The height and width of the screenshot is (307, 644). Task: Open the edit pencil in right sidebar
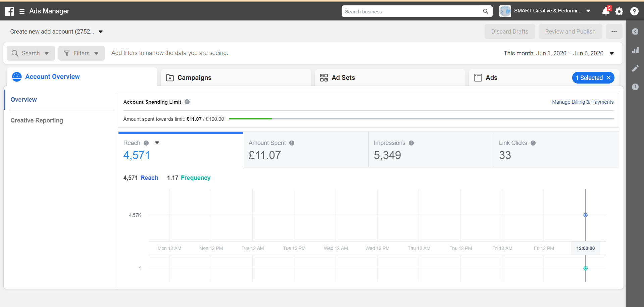pyautogui.click(x=635, y=68)
